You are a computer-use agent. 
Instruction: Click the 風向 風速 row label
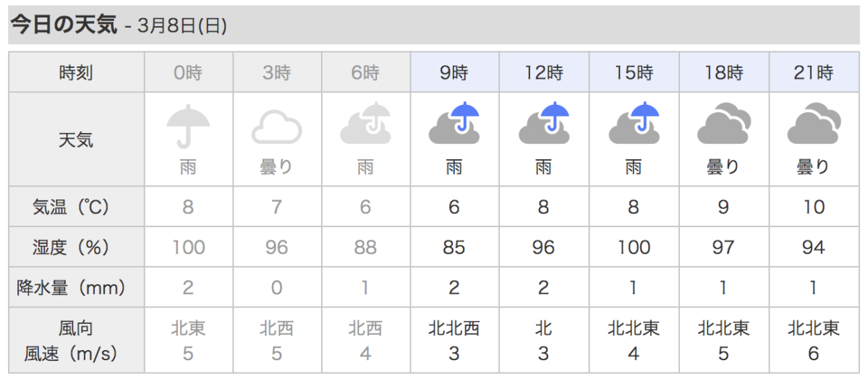pos(76,341)
